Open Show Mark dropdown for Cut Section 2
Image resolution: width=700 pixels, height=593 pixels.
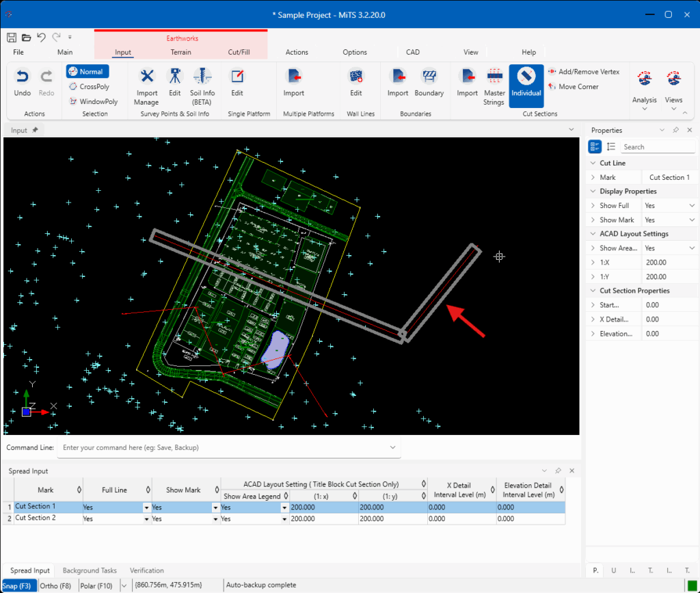tap(215, 519)
